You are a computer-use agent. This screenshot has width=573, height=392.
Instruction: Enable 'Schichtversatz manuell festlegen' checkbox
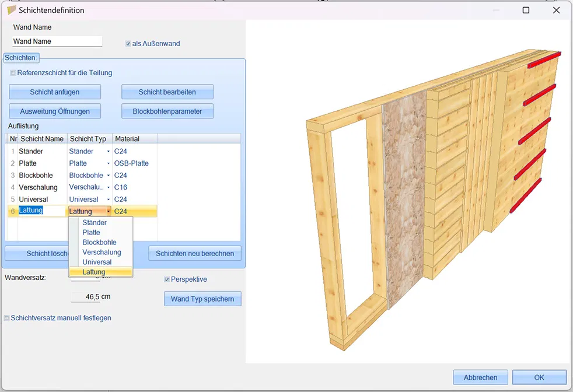pos(7,318)
